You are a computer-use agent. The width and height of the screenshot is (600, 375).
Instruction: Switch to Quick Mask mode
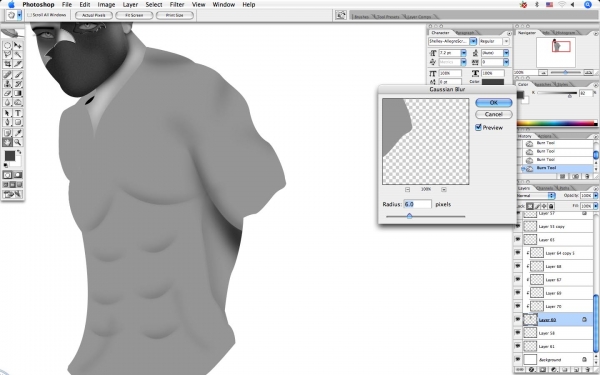(x=18, y=175)
